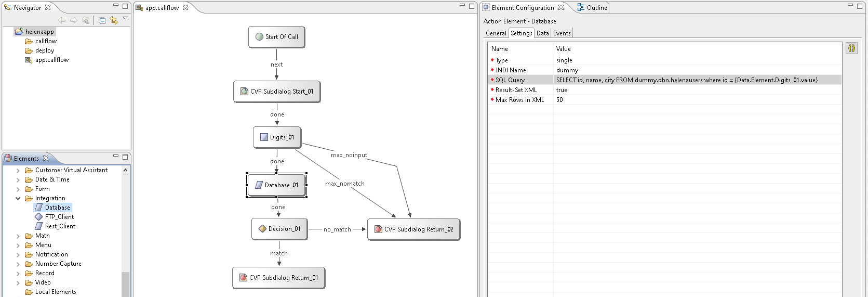Open Navigator view menu dropdown arrow
The height and width of the screenshot is (297, 868).
(x=125, y=19)
